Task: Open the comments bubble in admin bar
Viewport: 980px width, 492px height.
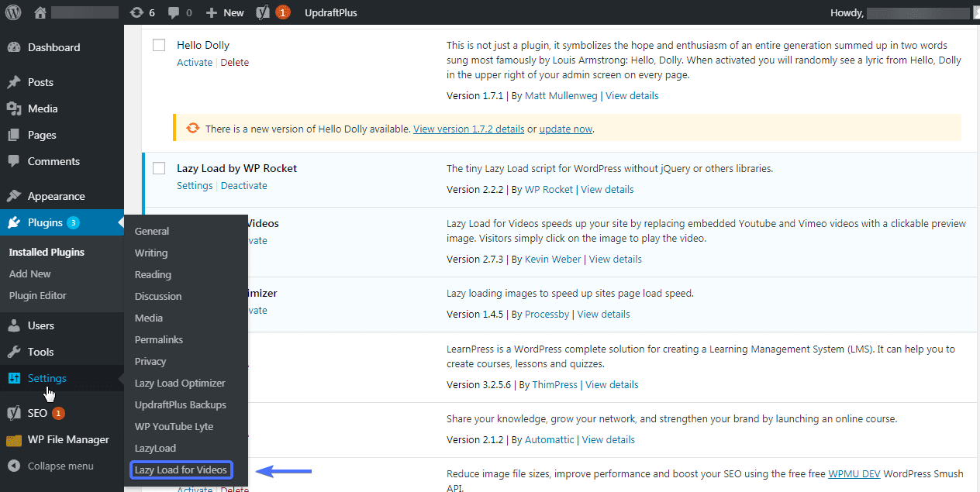Action: click(181, 12)
